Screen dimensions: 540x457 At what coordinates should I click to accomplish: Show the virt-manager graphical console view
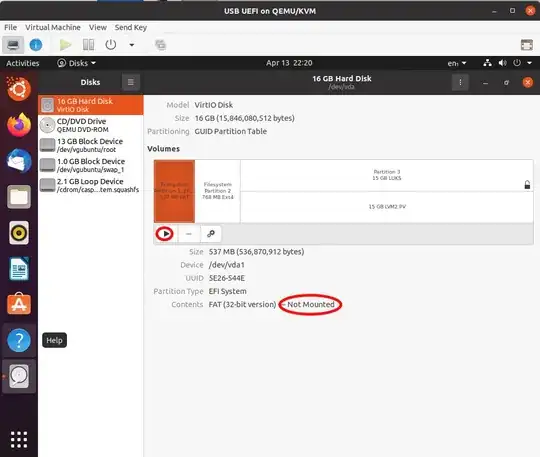click(13, 45)
